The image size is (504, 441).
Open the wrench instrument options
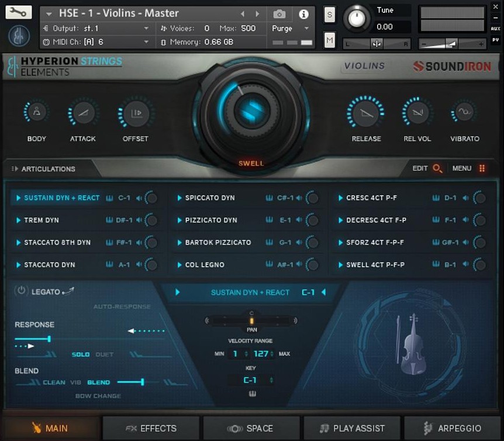tap(19, 12)
